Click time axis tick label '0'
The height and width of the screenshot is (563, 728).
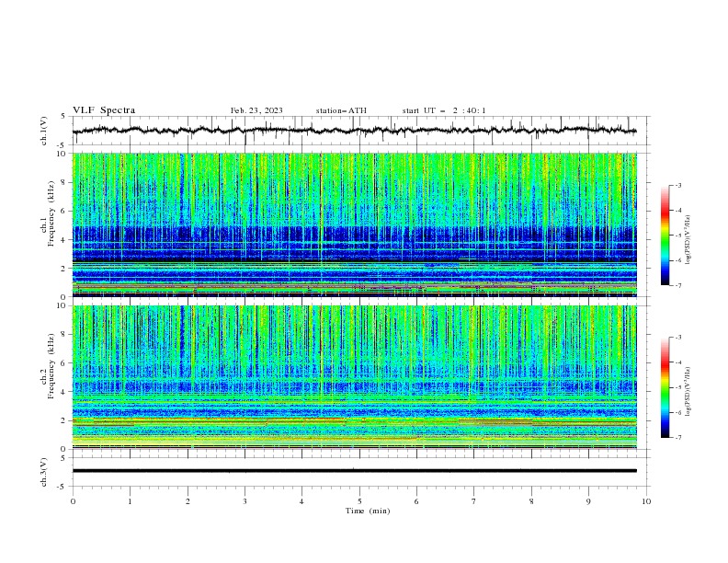click(x=73, y=501)
